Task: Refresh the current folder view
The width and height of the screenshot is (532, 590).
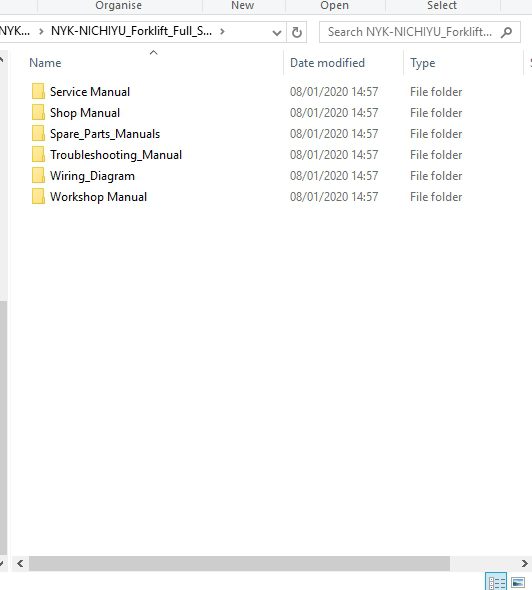Action: tap(297, 32)
